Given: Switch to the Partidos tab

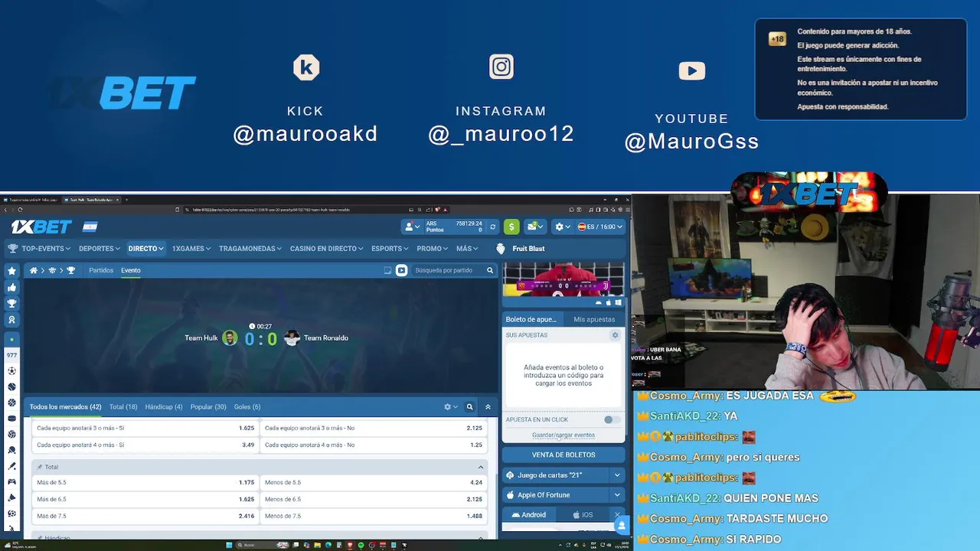Looking at the screenshot, I should coord(101,270).
